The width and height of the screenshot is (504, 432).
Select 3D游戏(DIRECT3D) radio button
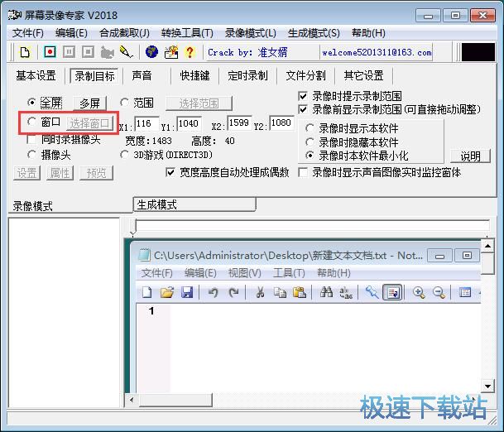pyautogui.click(x=124, y=155)
